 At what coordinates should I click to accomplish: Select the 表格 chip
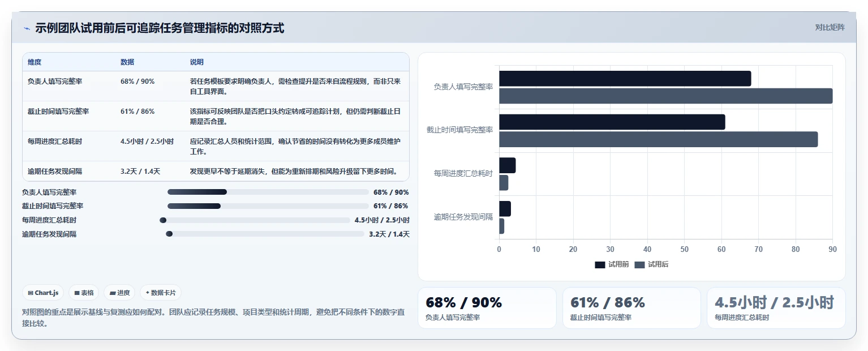(x=84, y=293)
